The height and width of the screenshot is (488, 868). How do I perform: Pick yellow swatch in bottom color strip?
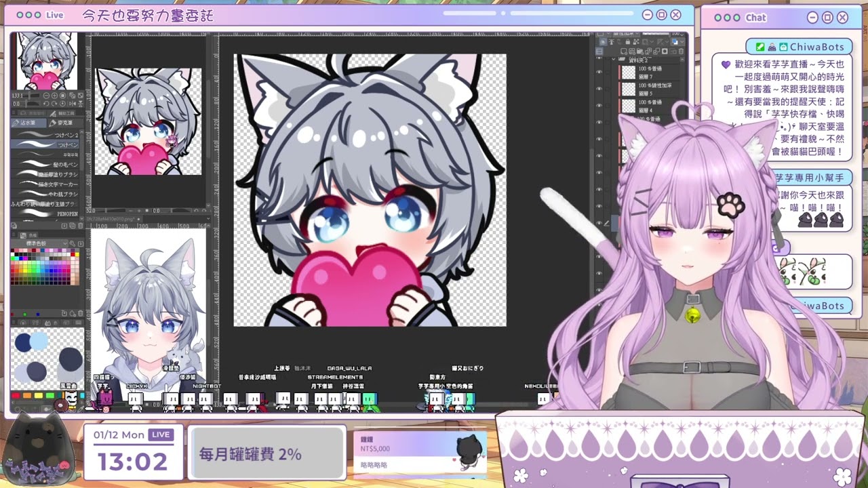(39, 395)
